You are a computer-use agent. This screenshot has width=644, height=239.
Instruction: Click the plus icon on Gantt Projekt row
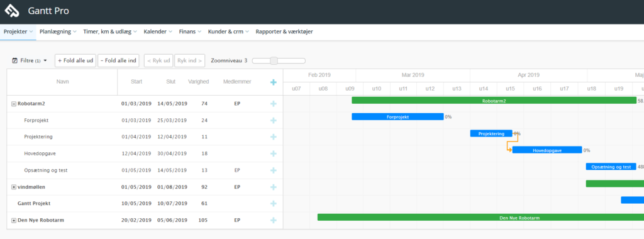274,204
